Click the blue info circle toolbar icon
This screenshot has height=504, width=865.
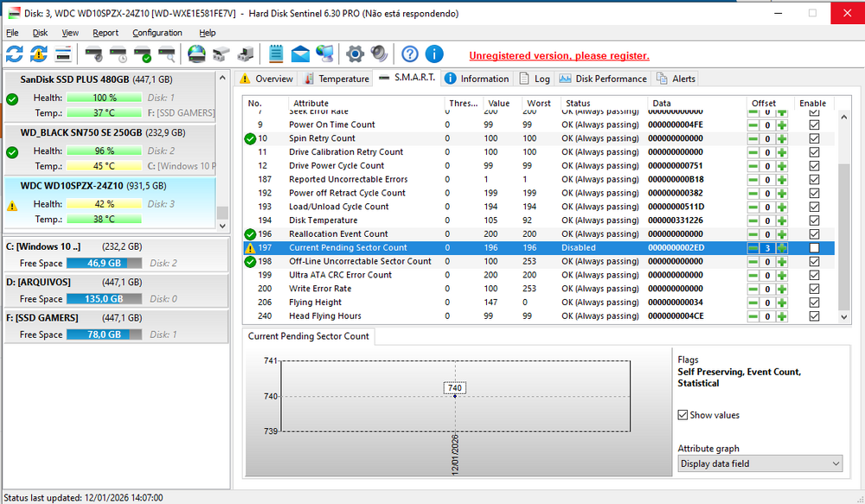point(434,54)
